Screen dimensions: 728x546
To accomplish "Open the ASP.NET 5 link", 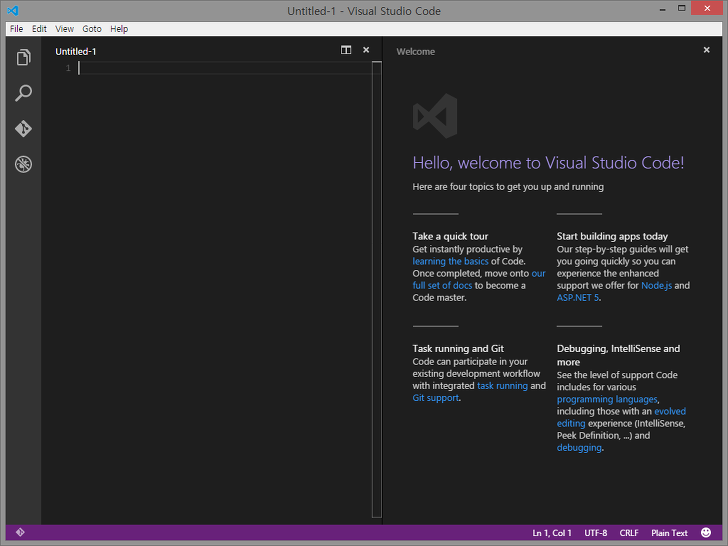I will pyautogui.click(x=578, y=298).
